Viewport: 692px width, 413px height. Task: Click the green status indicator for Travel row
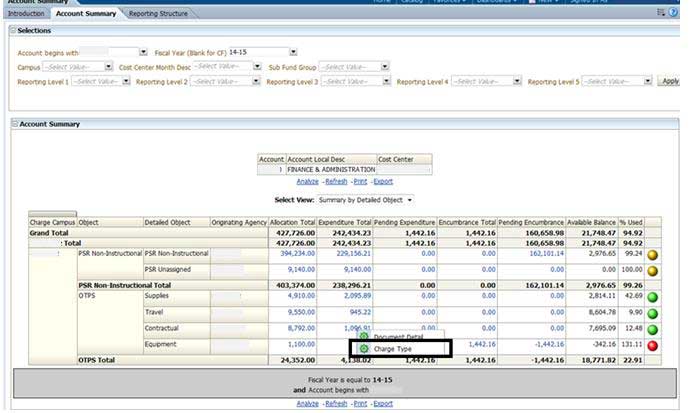[x=653, y=313]
